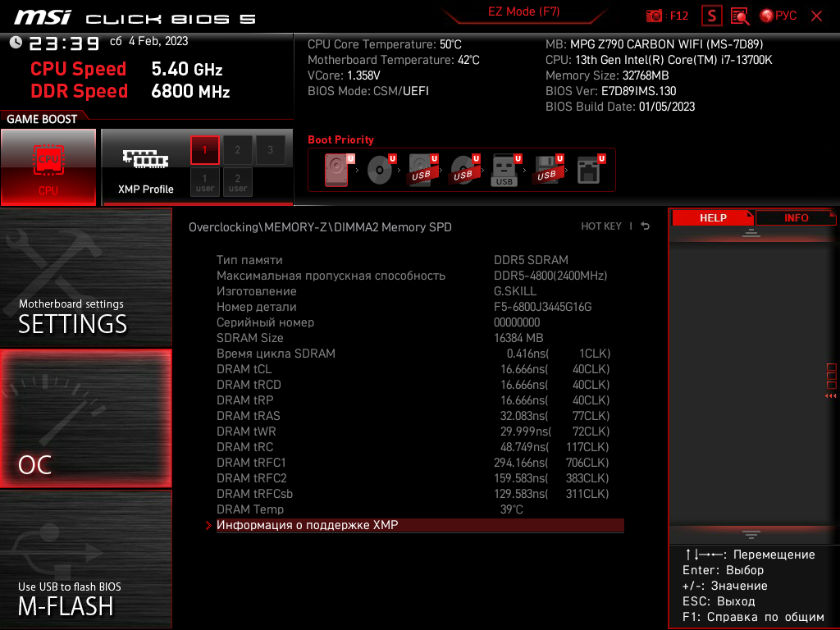Click the DRAM tRFC1 row
Image resolution: width=840 pixels, height=630 pixels.
[413, 463]
